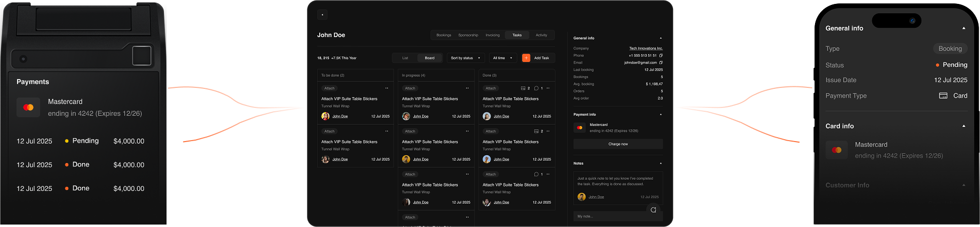980x227 pixels.
Task: Click the Mastercard logo in dashboard Payment info
Action: coord(579,127)
